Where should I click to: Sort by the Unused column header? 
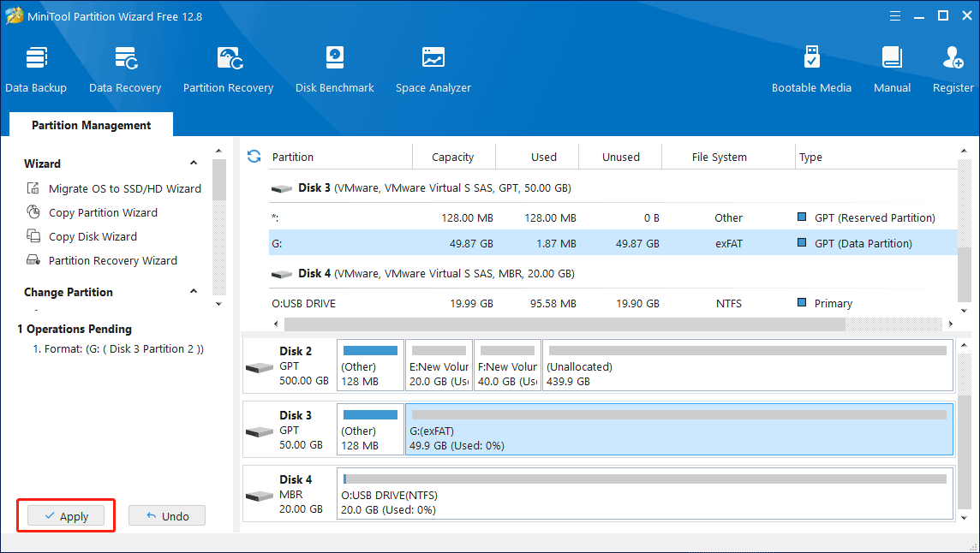[620, 157]
